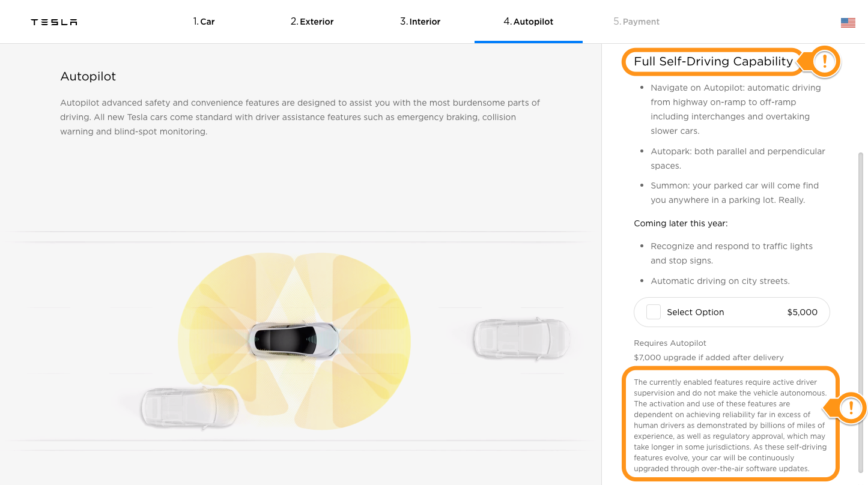Open the US flag region selector

848,23
